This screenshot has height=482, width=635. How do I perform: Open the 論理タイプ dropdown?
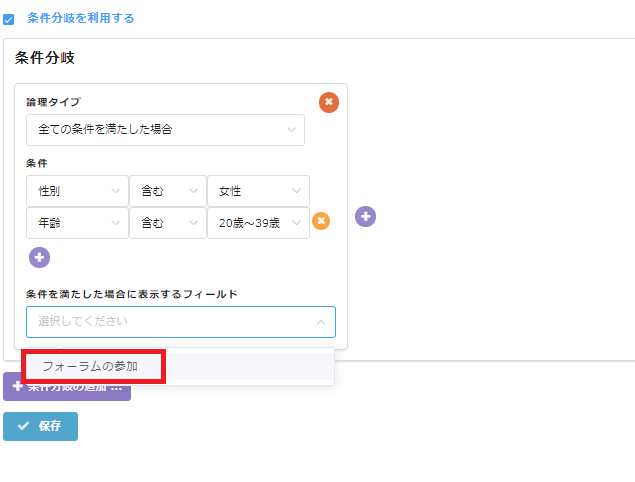click(165, 130)
